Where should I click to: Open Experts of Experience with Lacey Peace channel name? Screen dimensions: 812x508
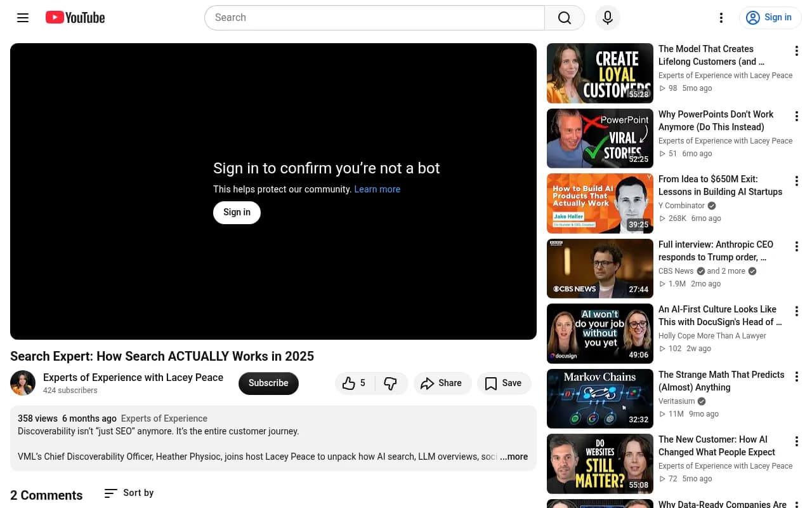133,377
